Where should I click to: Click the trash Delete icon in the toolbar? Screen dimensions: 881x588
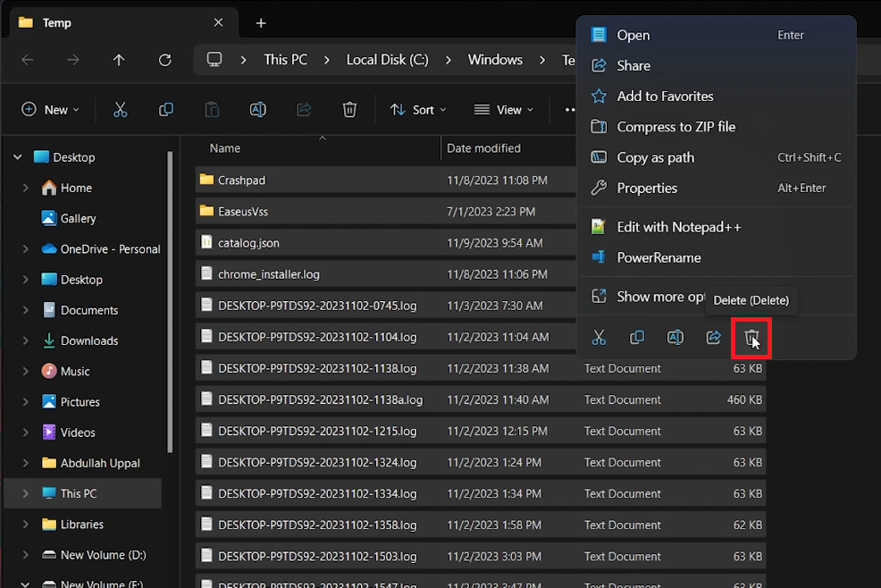click(348, 109)
